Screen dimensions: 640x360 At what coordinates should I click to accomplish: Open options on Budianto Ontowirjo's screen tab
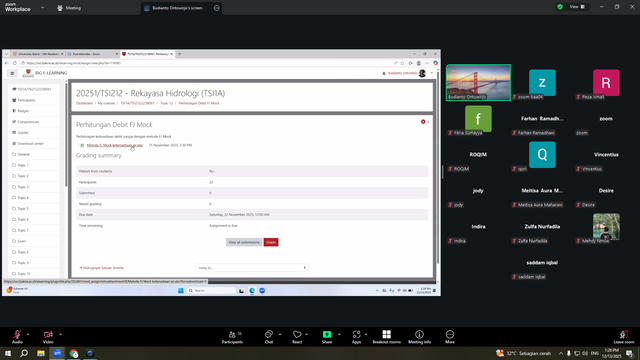coord(216,8)
